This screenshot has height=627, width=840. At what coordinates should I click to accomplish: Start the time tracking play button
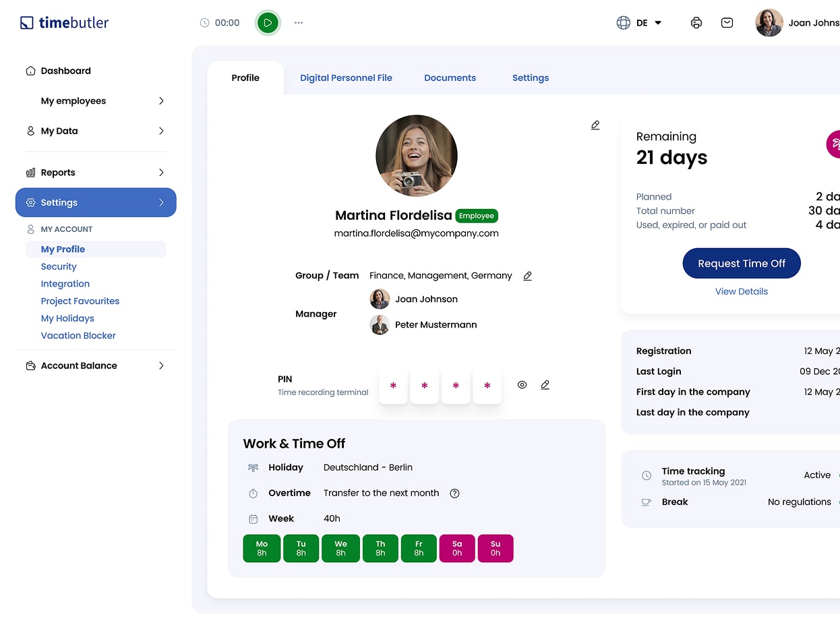[x=268, y=23]
